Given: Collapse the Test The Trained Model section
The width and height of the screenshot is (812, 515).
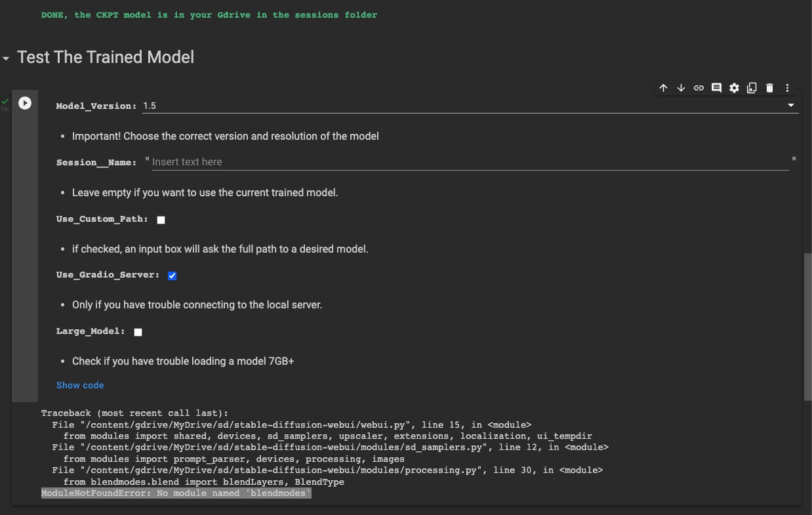Looking at the screenshot, I should [7, 58].
